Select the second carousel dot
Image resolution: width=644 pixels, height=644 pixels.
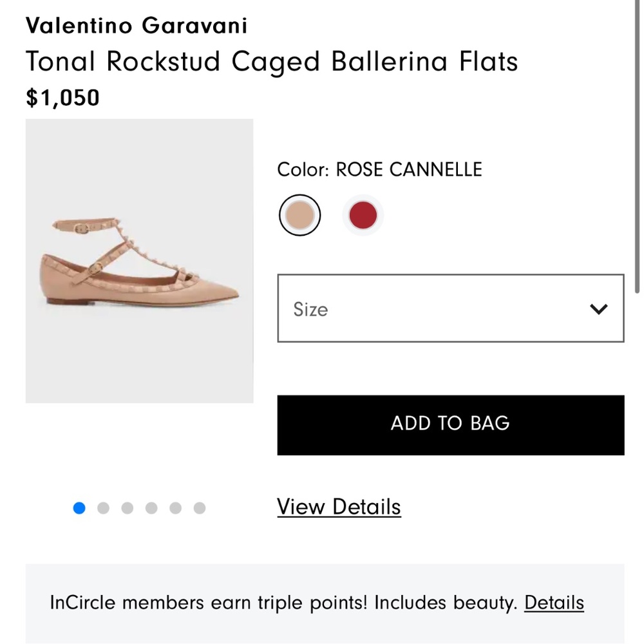(x=103, y=508)
